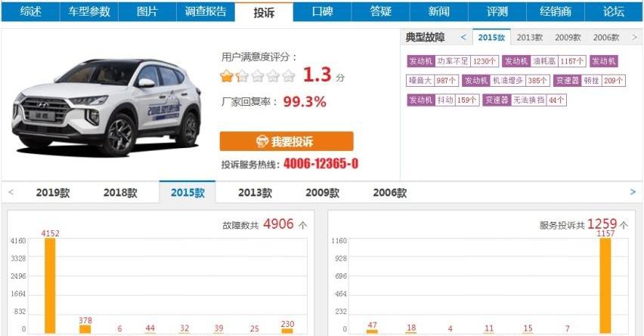Open the 图片 tab
Image resolution: width=644 pixels, height=336 pixels.
pyautogui.click(x=147, y=11)
